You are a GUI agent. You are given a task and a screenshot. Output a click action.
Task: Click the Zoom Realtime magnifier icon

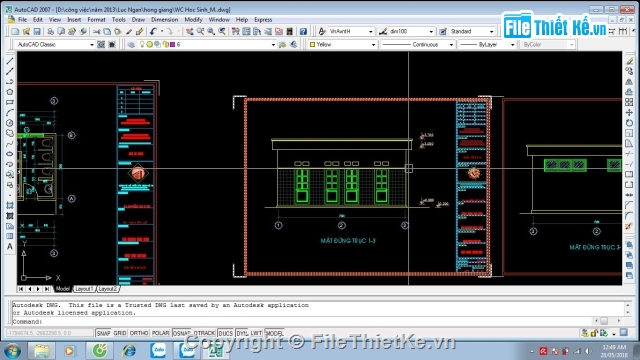pos(200,31)
